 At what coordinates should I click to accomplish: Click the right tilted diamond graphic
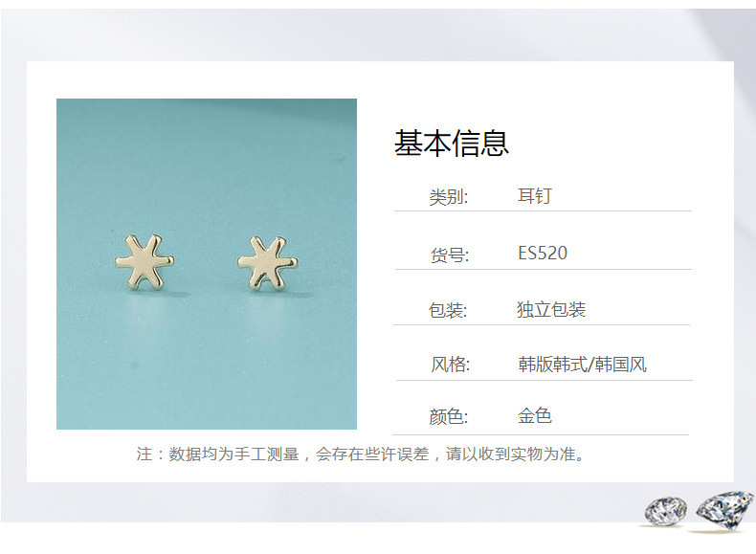725,510
